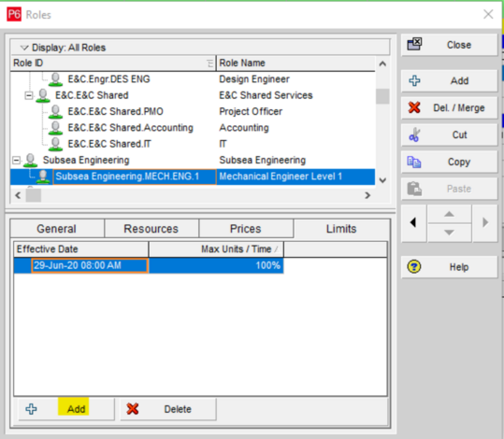Image resolution: width=504 pixels, height=439 pixels.
Task: Switch to the General tab
Action: 57,229
